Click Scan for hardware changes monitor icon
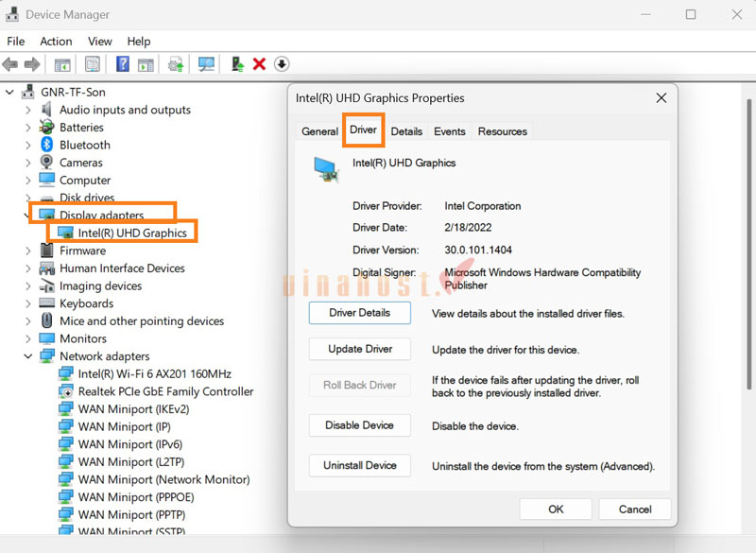 pyautogui.click(x=206, y=64)
